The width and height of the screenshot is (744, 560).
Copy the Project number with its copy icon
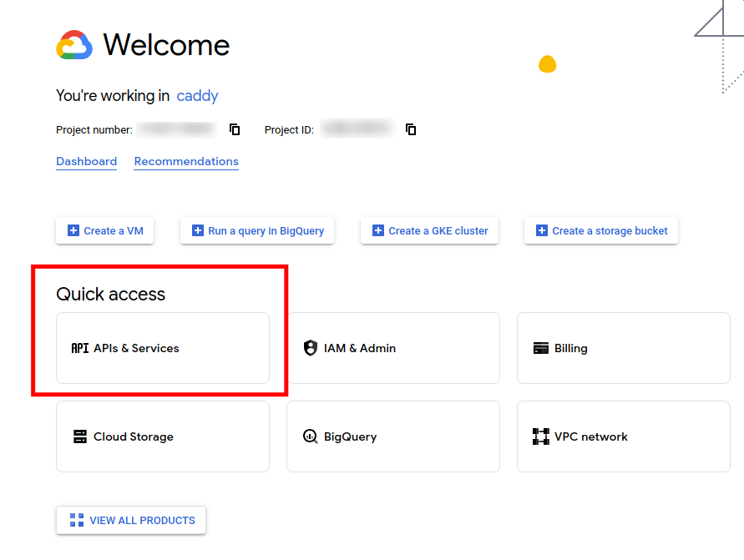(x=235, y=129)
